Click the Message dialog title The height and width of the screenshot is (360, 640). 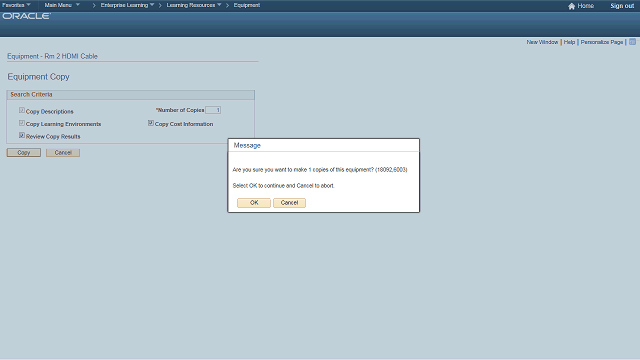click(247, 145)
